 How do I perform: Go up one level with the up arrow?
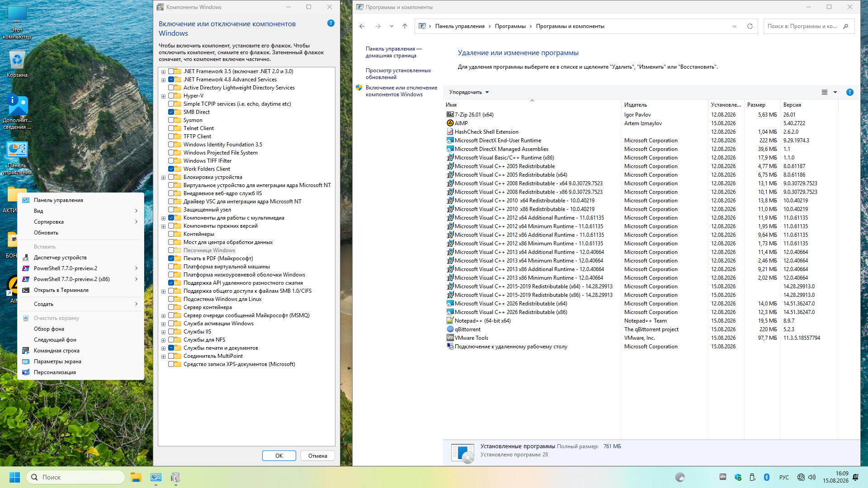click(405, 26)
